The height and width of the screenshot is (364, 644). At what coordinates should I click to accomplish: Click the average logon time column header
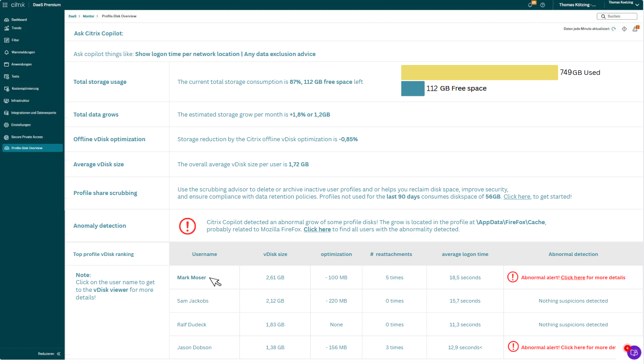click(x=465, y=254)
